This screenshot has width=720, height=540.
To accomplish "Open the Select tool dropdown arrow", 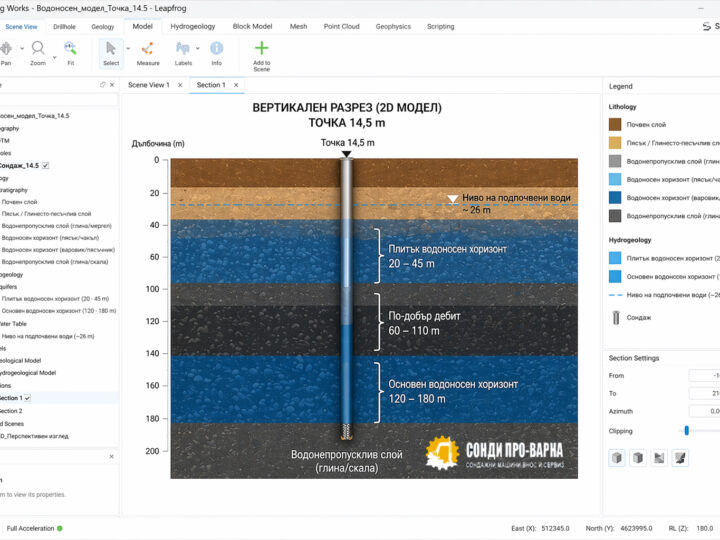I will (128, 48).
